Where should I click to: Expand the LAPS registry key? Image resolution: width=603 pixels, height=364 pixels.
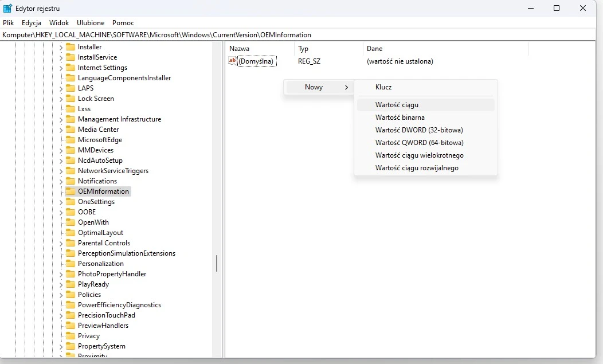60,88
